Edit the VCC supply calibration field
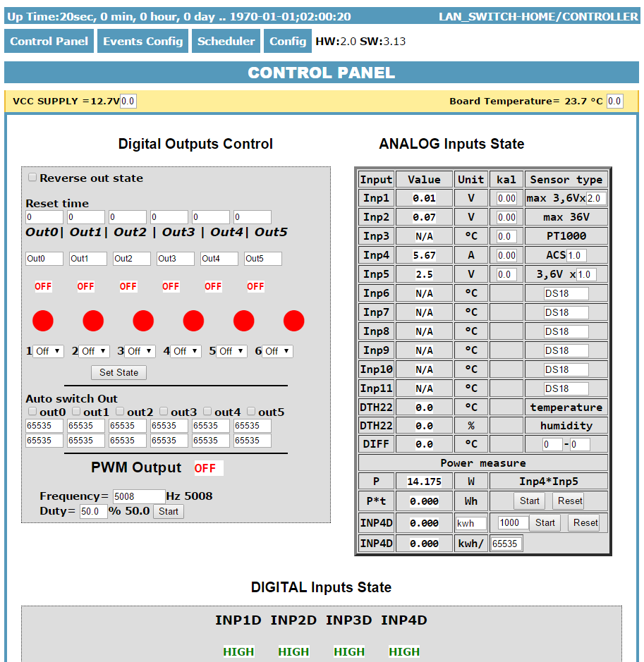The image size is (644, 662). pyautogui.click(x=128, y=102)
